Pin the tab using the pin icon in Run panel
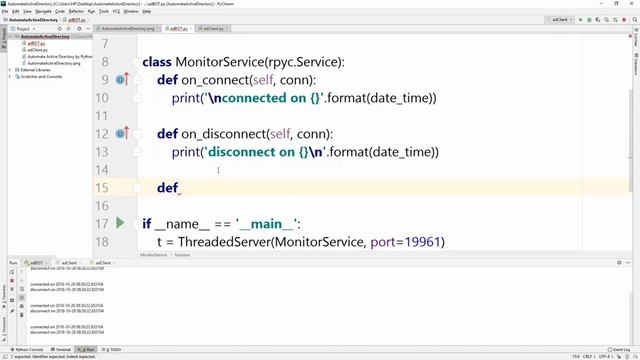The image size is (640, 360). pyautogui.click(x=12, y=311)
